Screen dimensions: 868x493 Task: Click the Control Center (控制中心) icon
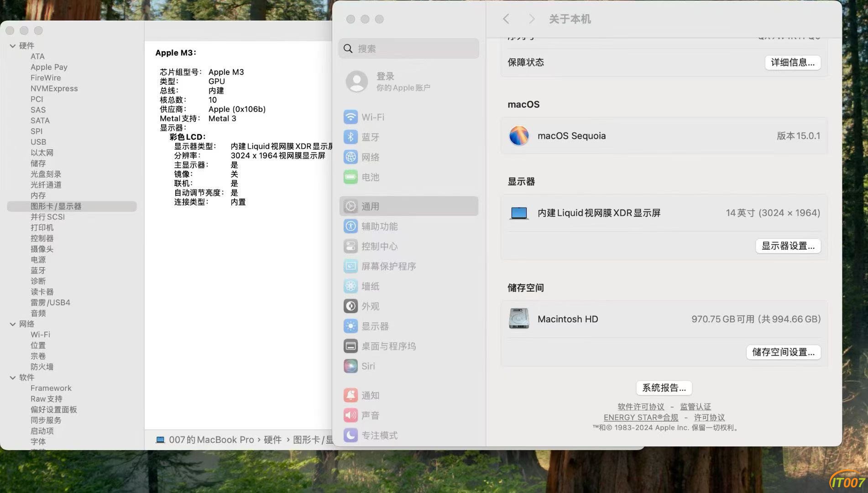click(350, 246)
